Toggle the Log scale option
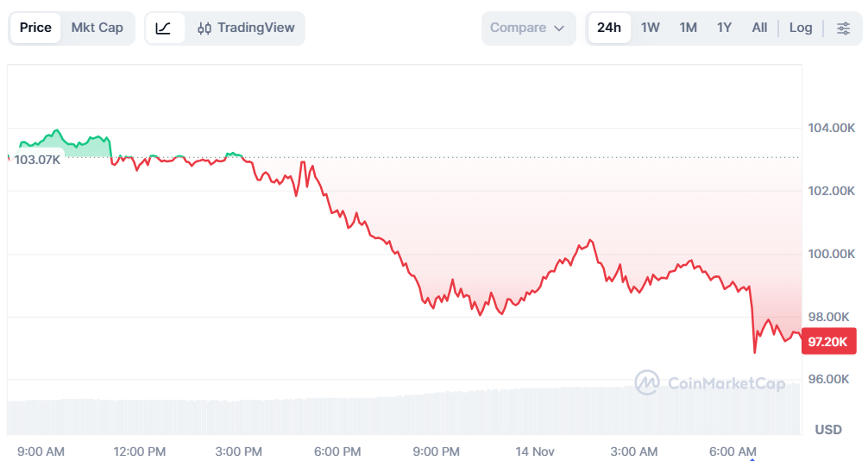This screenshot has height=461, width=868. 801,28
